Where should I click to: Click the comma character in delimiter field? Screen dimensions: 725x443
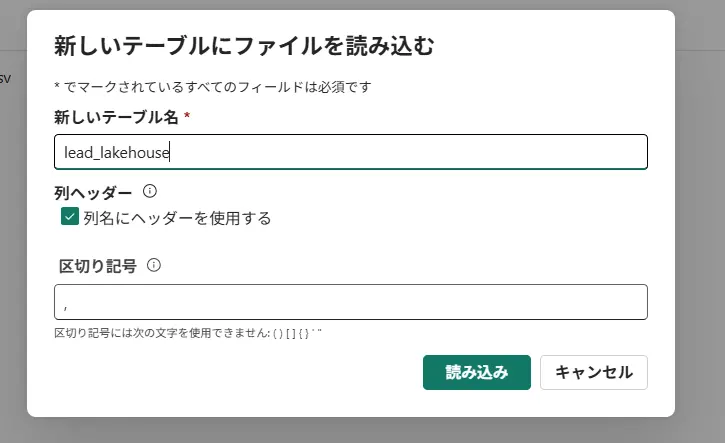65,304
